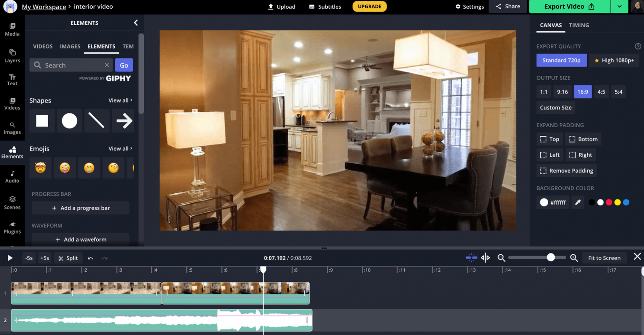
Task: Expand padding on Top
Action: [x=550, y=139]
